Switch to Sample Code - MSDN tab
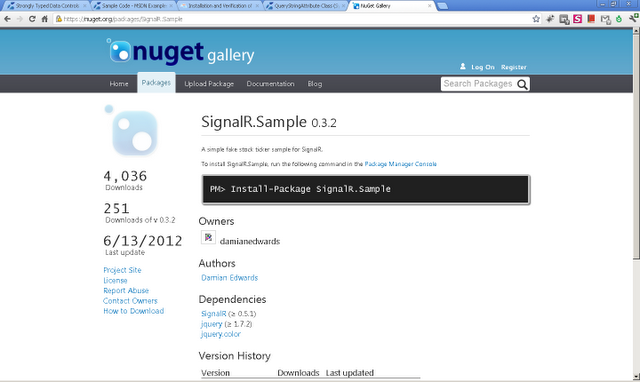The width and height of the screenshot is (640, 382). pos(133,6)
